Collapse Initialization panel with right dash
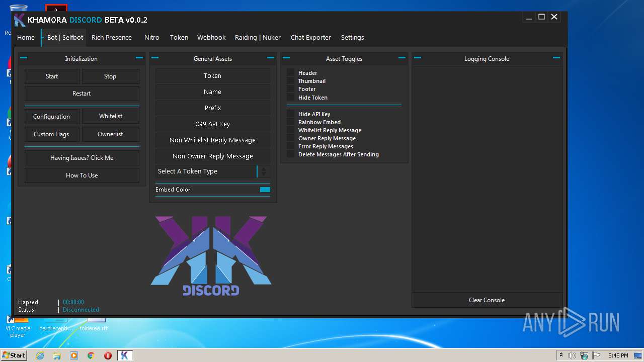The width and height of the screenshot is (644, 362). (139, 58)
